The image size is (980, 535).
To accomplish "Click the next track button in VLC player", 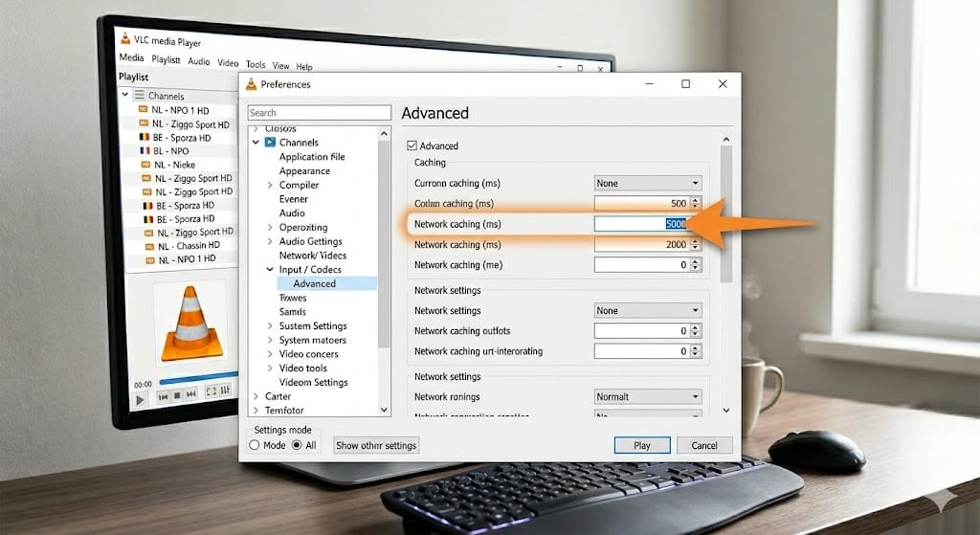I will pos(191,393).
